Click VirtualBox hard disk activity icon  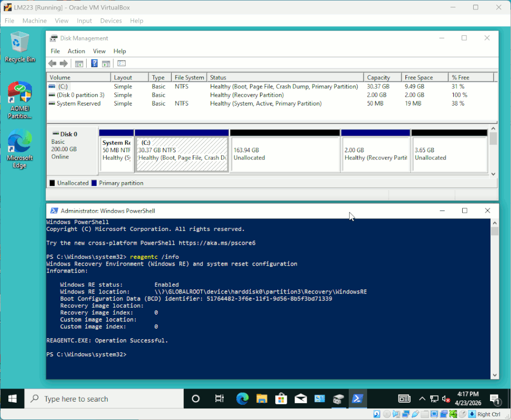point(377,414)
